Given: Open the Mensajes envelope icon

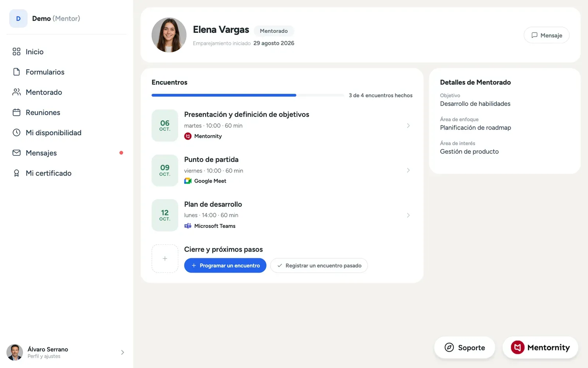Looking at the screenshot, I should 17,153.
